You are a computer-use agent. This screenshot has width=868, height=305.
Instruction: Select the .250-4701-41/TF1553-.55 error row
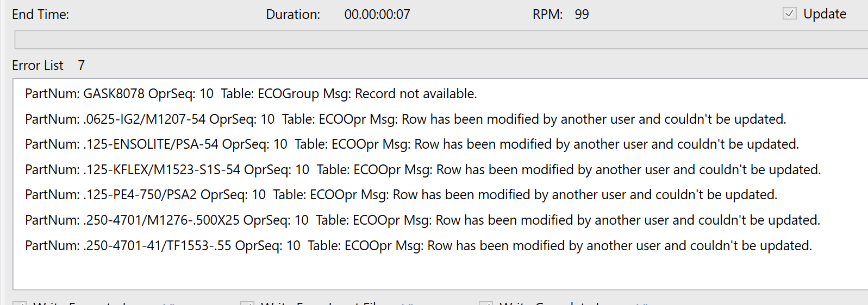[419, 246]
